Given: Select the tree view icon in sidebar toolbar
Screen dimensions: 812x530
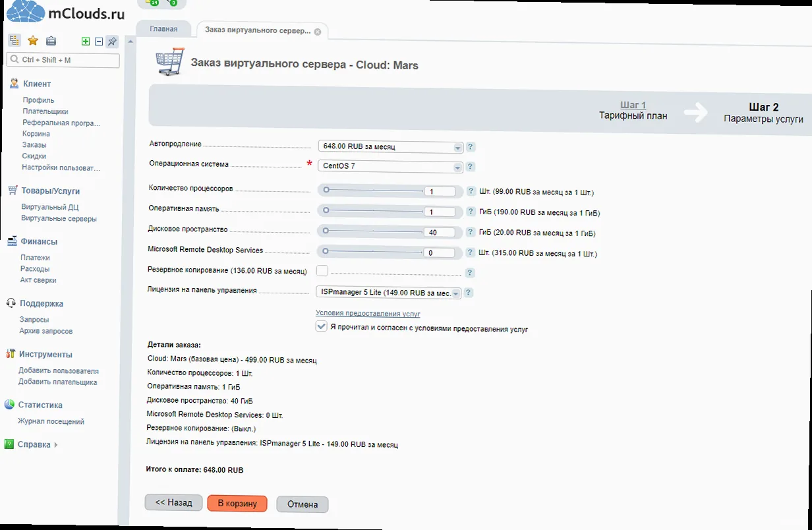Looking at the screenshot, I should [x=14, y=40].
